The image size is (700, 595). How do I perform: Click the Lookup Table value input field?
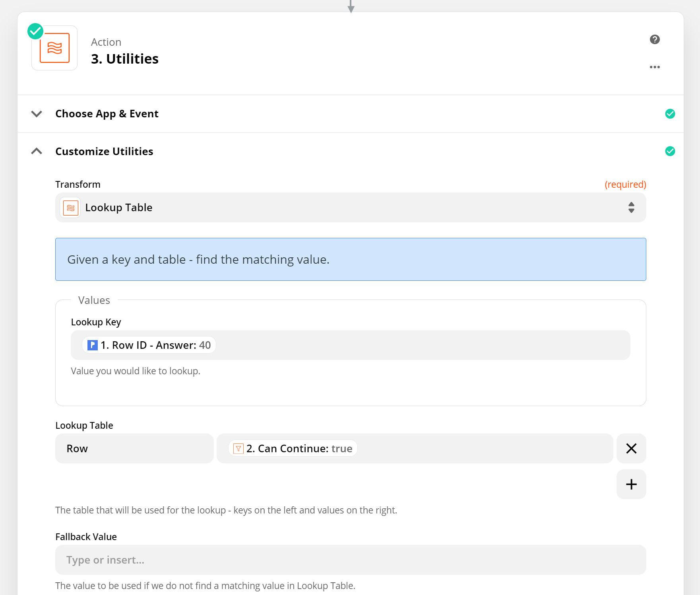(415, 448)
